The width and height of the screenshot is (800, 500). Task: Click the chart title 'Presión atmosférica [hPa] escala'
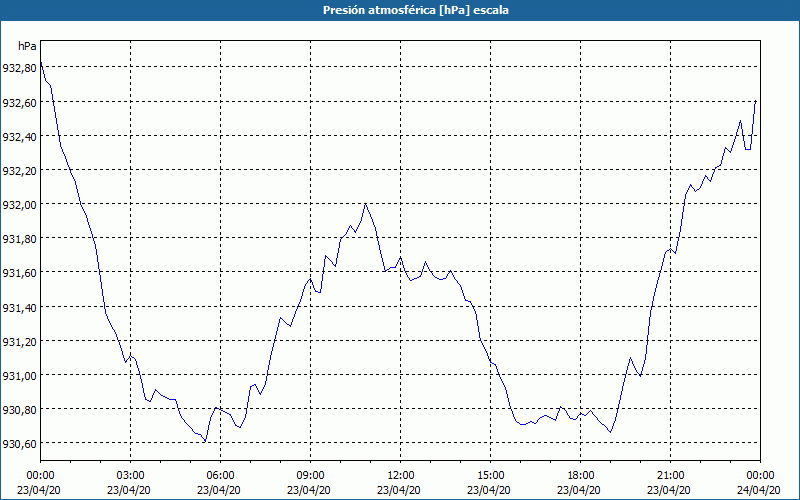(x=416, y=10)
